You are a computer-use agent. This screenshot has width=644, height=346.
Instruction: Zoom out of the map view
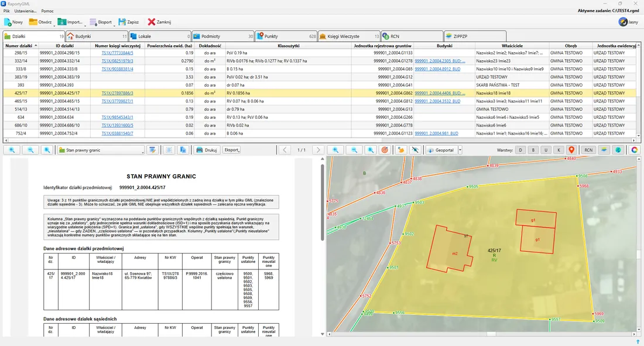(354, 150)
